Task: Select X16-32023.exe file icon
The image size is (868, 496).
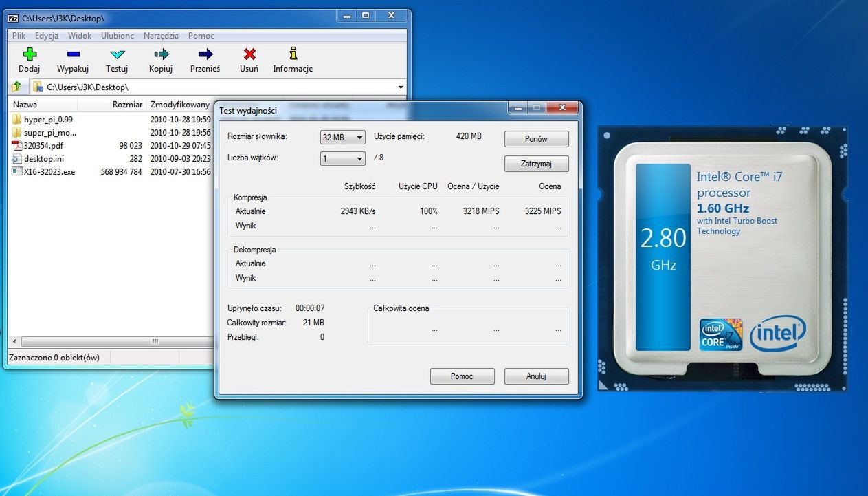Action: click(x=17, y=171)
